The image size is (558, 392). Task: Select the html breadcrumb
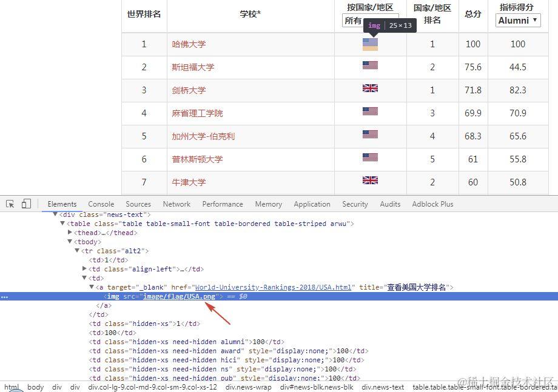pos(12,387)
